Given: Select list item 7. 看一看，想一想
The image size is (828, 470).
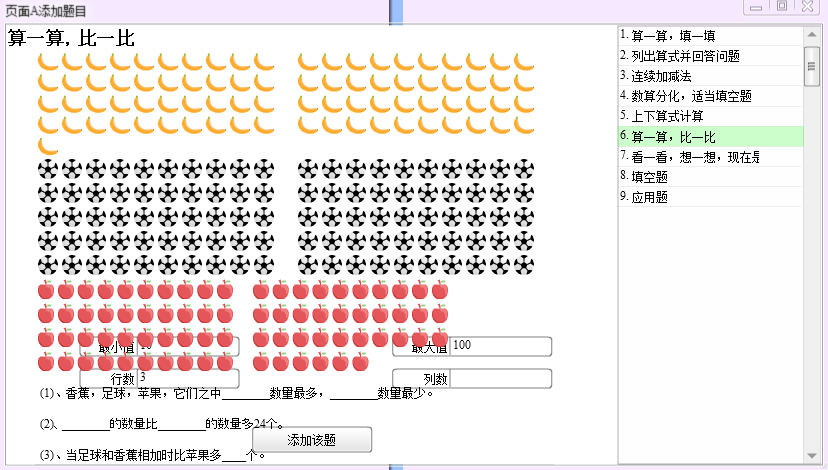Looking at the screenshot, I should pos(711,157).
